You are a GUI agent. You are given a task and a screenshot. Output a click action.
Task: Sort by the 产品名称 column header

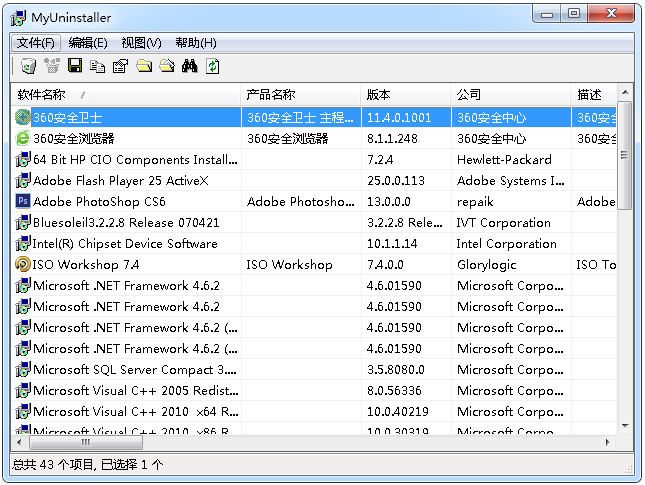[x=301, y=95]
